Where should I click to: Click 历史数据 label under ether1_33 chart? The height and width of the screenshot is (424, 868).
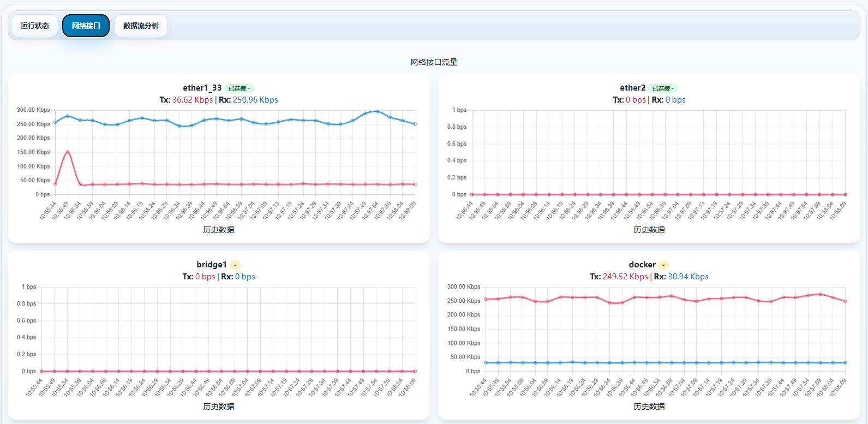[219, 230]
